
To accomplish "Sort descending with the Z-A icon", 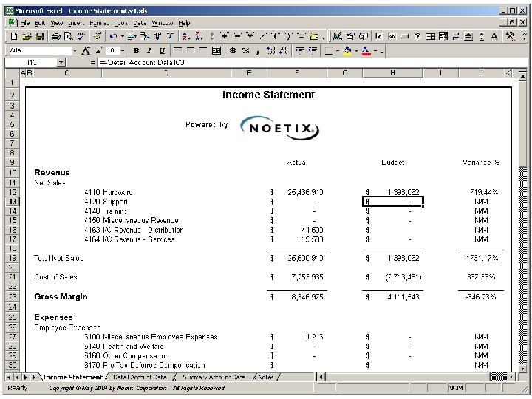I will (199, 36).
